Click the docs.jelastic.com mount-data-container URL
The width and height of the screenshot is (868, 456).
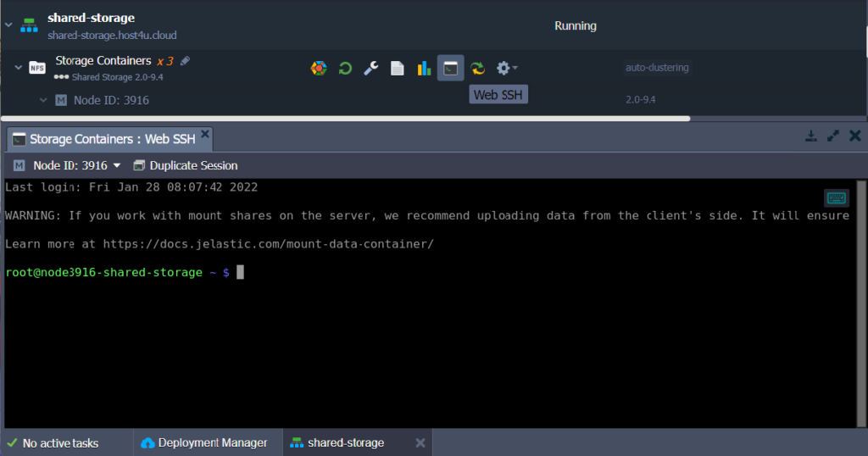(269, 244)
